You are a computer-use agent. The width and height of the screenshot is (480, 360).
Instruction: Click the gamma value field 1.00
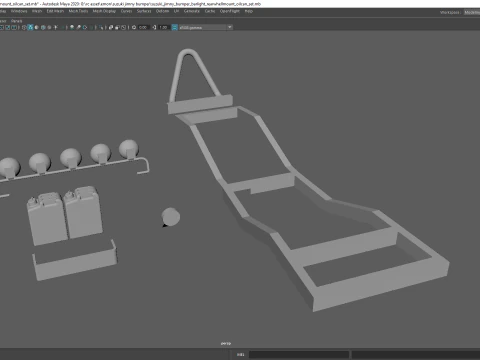point(163,27)
